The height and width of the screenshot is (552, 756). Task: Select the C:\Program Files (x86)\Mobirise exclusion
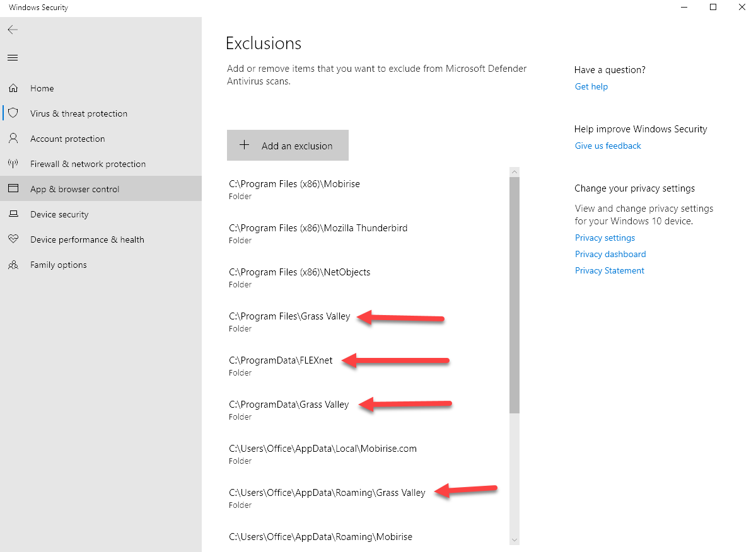(366, 189)
